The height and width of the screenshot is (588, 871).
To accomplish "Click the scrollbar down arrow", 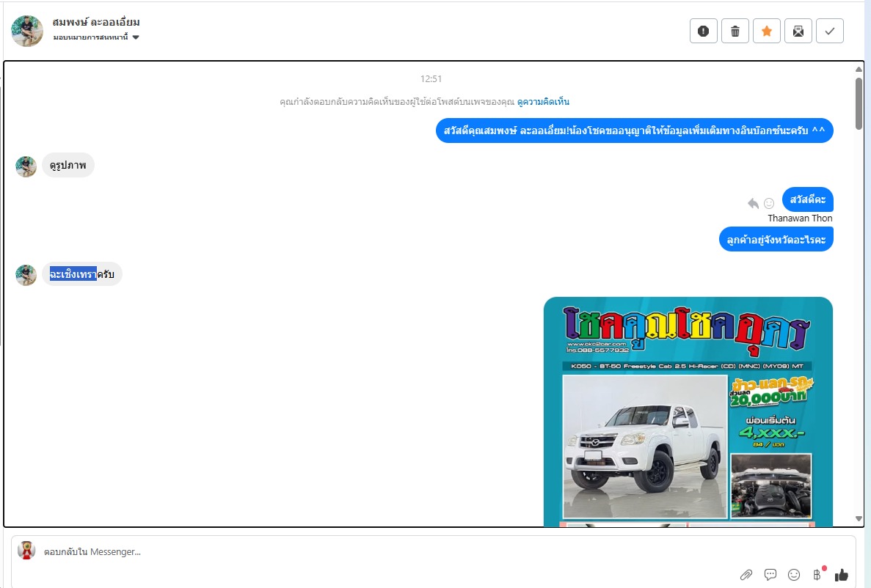I will (x=859, y=518).
